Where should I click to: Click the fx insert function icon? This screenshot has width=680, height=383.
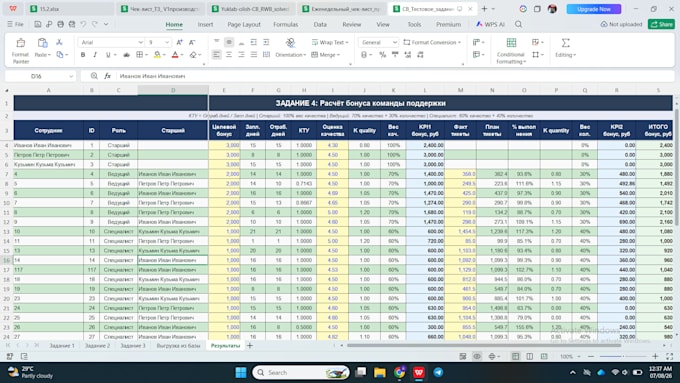108,76
